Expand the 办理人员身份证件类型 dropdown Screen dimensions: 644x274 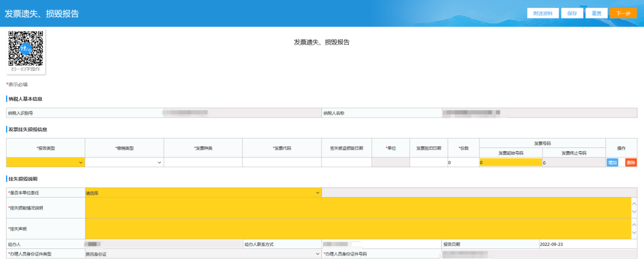203,254
